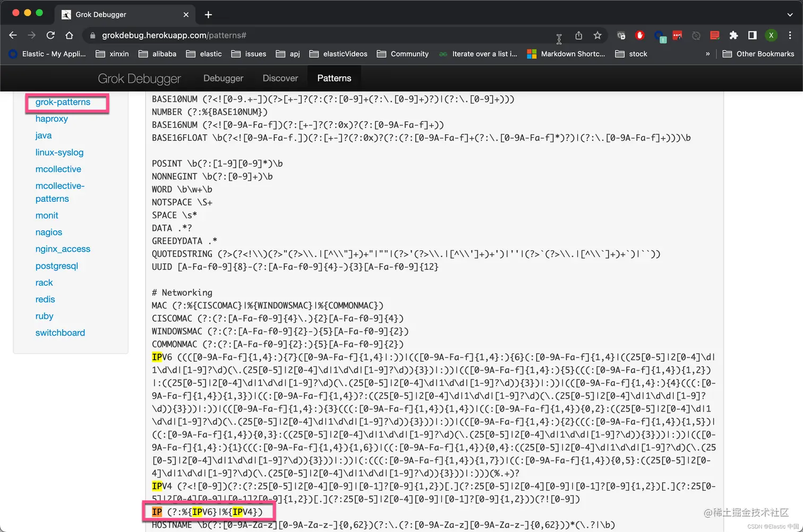Open the nginx_access pattern file
The width and height of the screenshot is (803, 532).
(63, 249)
